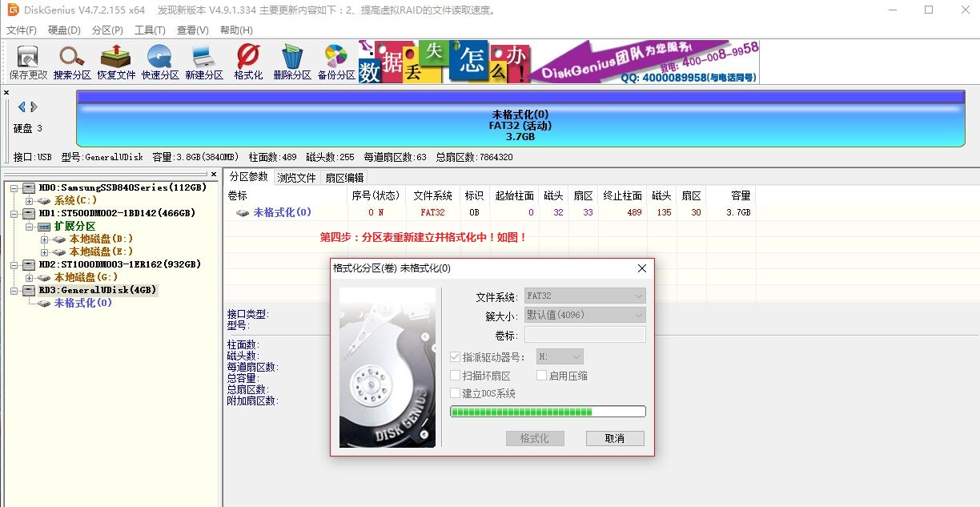This screenshot has width=980, height=507.
Task: Open the 备份分区 backup partition tool
Action: coord(336,62)
